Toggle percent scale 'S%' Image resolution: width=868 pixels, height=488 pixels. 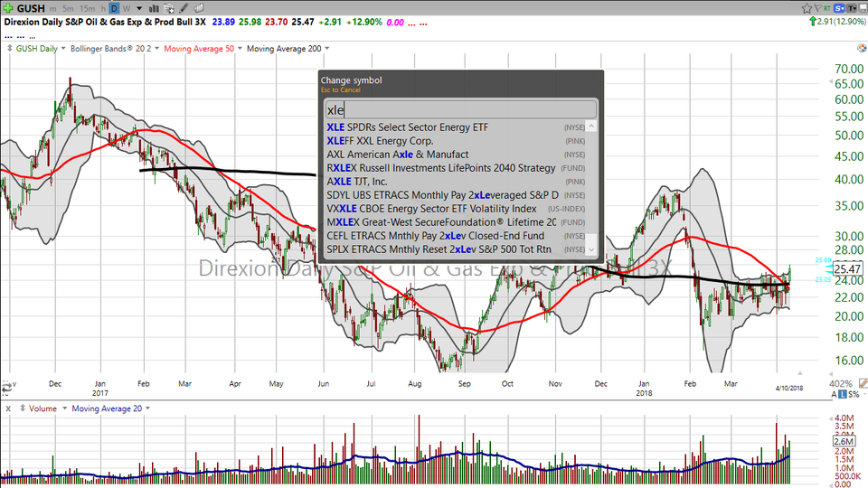(x=854, y=394)
